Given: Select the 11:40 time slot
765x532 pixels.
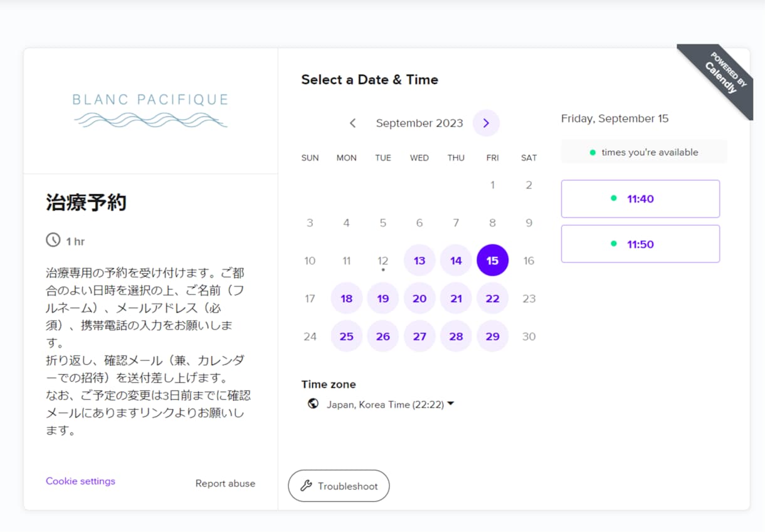Looking at the screenshot, I should point(640,199).
